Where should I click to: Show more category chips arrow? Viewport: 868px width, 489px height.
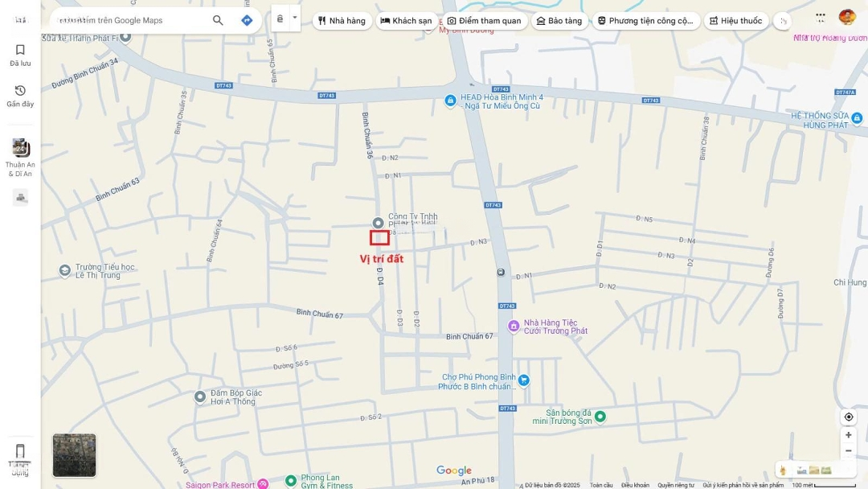pyautogui.click(x=784, y=21)
